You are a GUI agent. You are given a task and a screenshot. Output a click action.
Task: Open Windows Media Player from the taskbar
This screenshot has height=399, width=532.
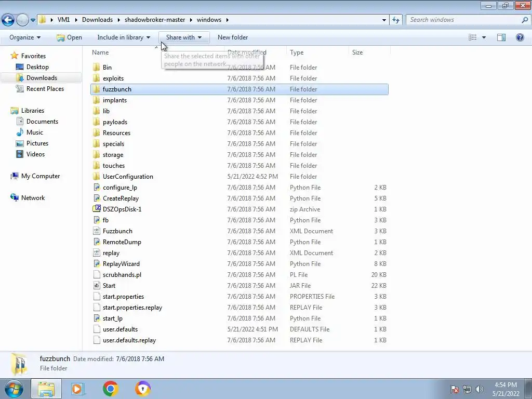(x=78, y=389)
